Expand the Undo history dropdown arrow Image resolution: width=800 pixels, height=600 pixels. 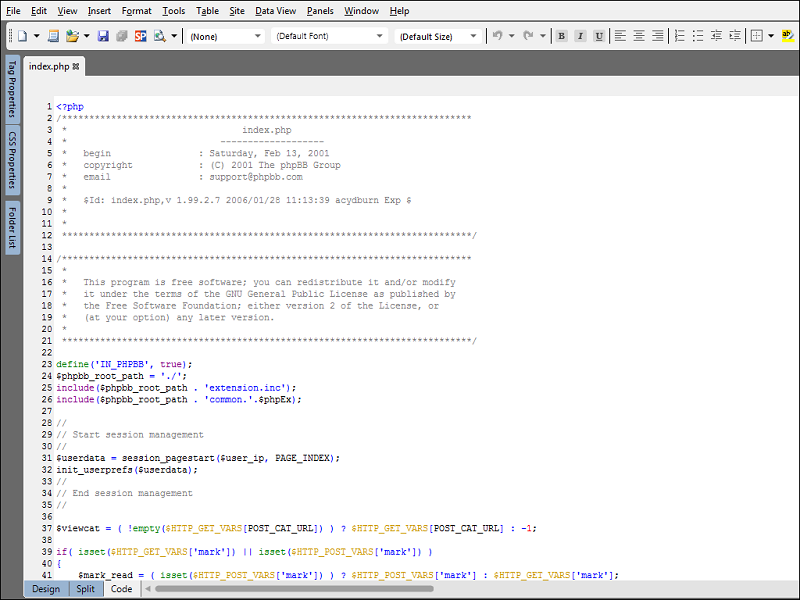click(512, 36)
